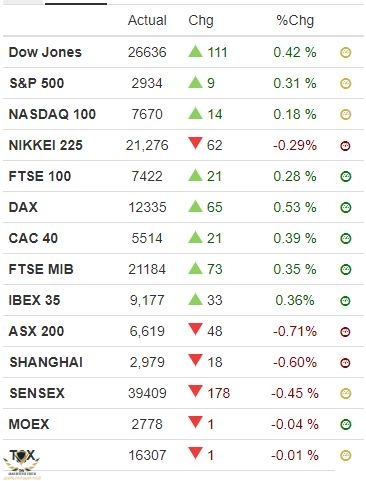366x481 pixels.
Task: Click the green up arrow in CAC 40 row
Action: [195, 237]
